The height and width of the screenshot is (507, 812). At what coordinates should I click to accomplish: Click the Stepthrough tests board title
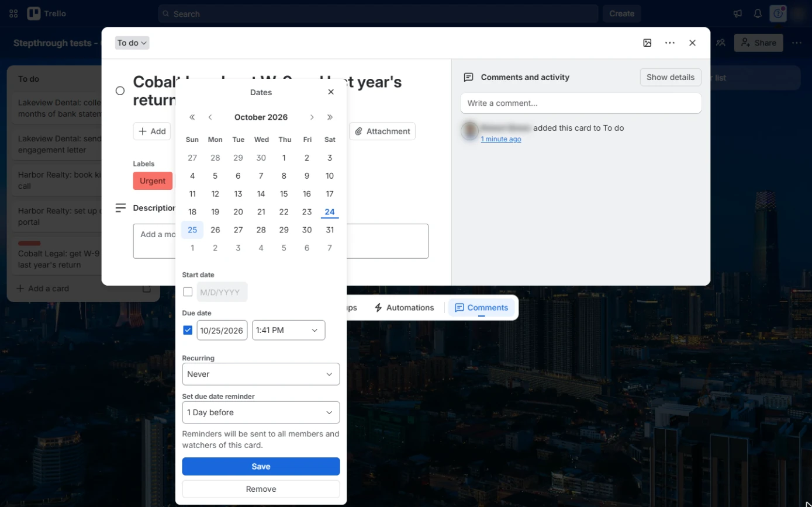click(56, 43)
